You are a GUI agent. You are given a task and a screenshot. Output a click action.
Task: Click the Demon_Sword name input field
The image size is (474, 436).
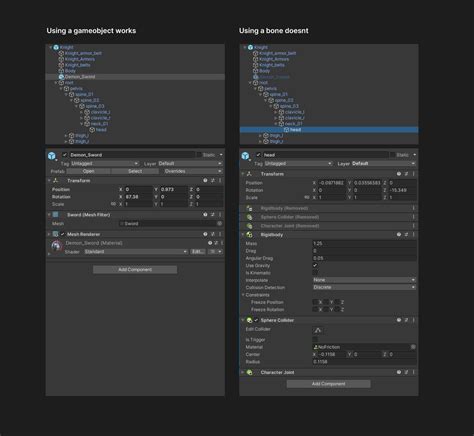132,155
